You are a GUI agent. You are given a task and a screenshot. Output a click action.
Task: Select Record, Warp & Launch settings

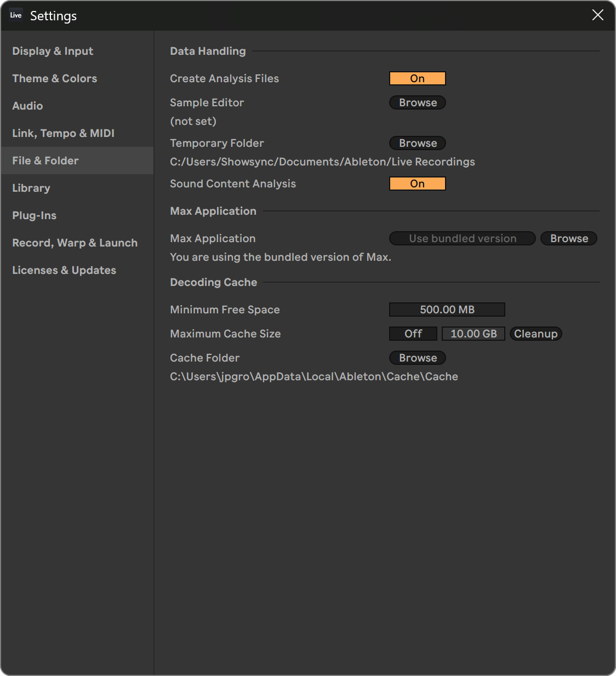pyautogui.click(x=75, y=243)
